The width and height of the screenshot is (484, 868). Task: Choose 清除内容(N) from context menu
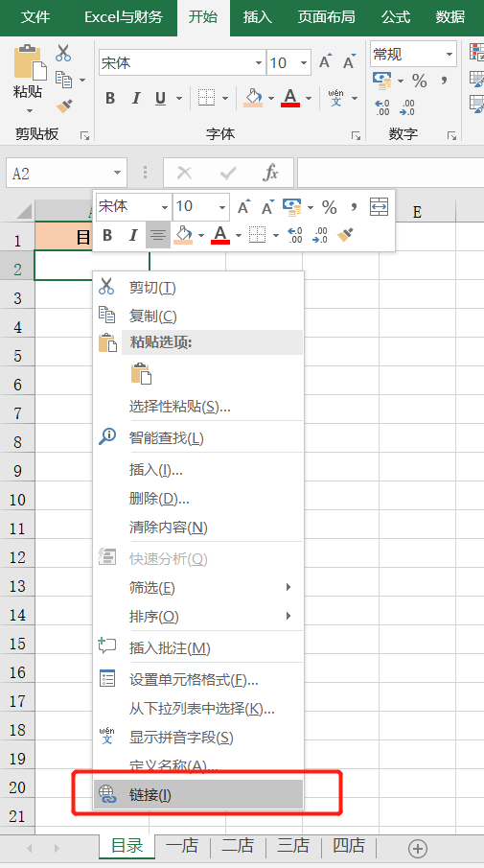198,527
